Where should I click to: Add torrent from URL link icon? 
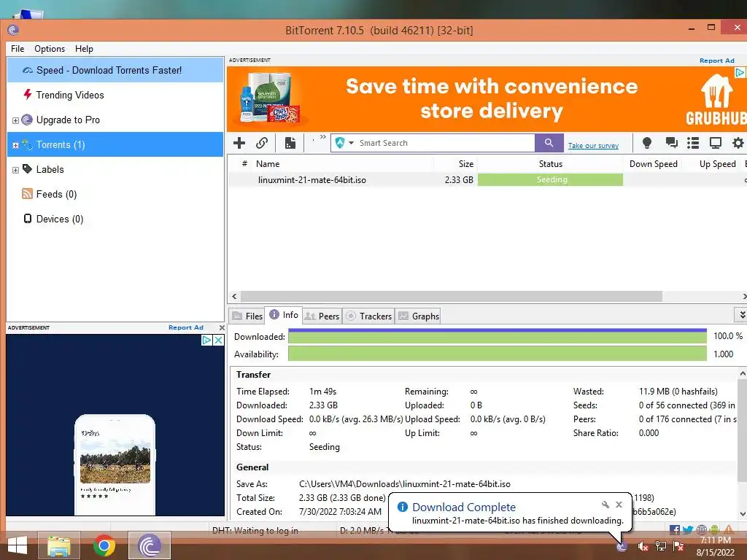(x=262, y=143)
